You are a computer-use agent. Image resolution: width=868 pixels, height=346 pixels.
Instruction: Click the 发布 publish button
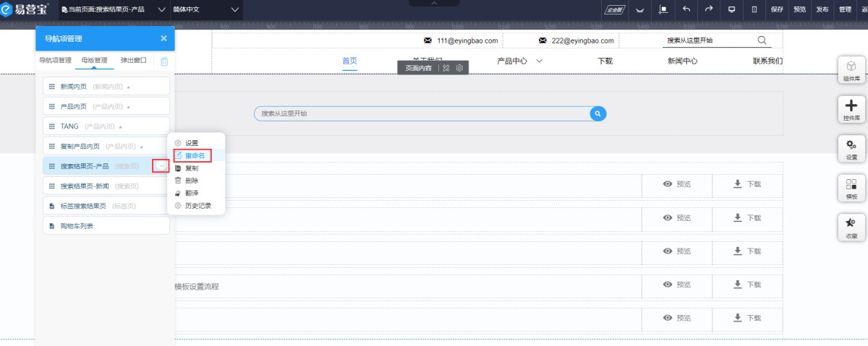[x=822, y=9]
